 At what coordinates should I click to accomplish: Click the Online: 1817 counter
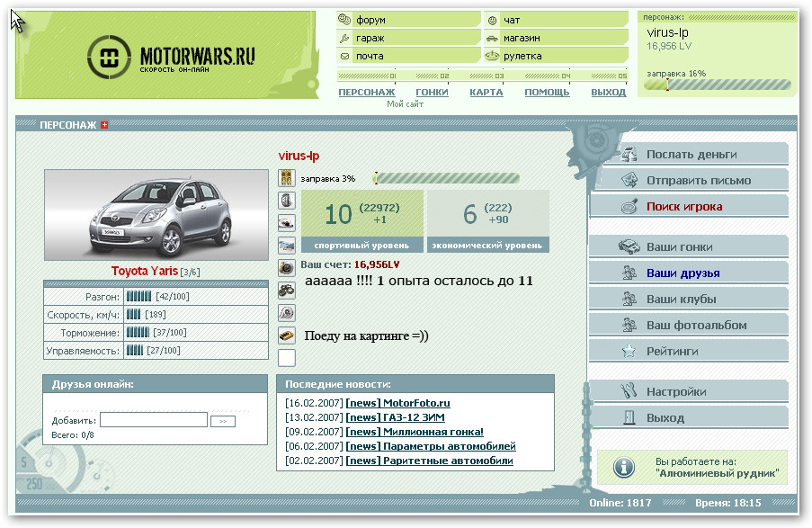(620, 503)
